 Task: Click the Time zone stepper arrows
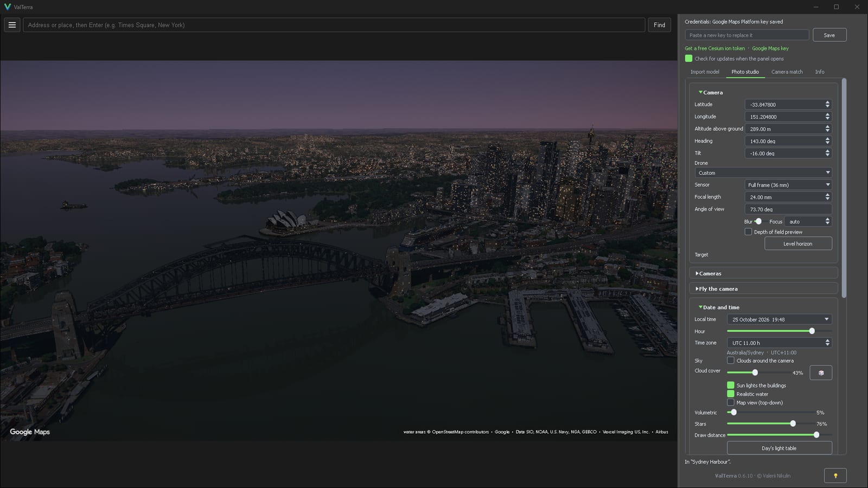click(x=827, y=343)
